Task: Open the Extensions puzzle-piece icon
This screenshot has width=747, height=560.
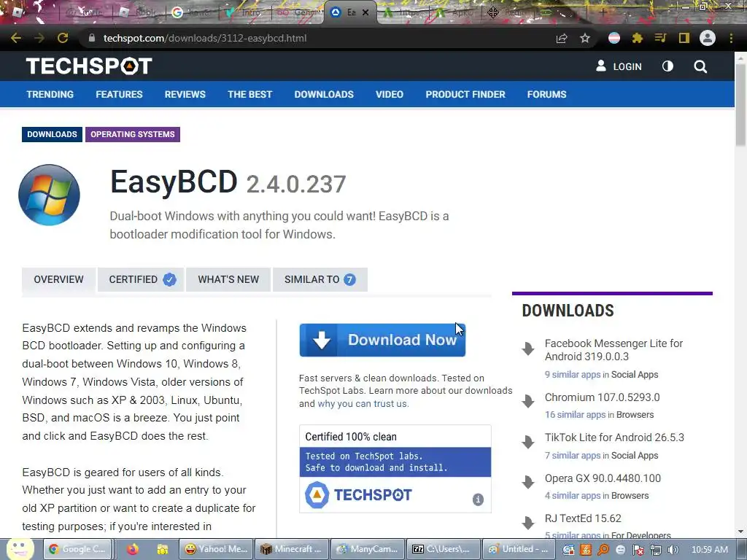Action: pos(637,38)
